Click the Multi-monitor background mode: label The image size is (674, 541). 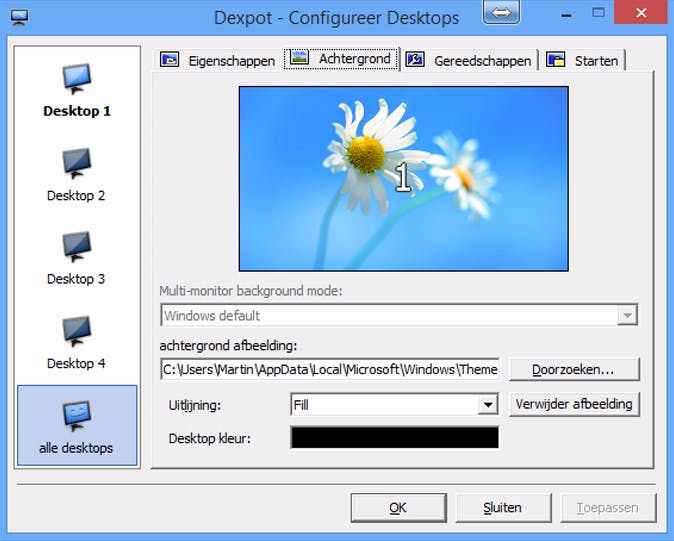(251, 291)
